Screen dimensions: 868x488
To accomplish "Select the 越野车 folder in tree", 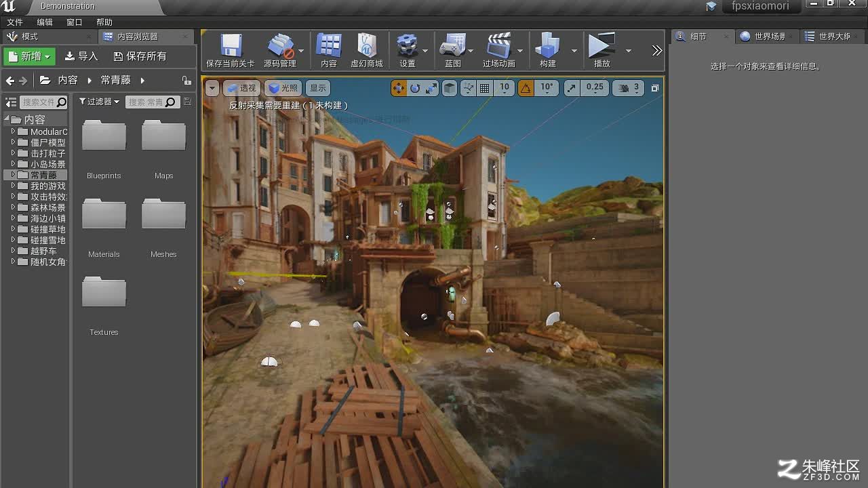I will [43, 251].
